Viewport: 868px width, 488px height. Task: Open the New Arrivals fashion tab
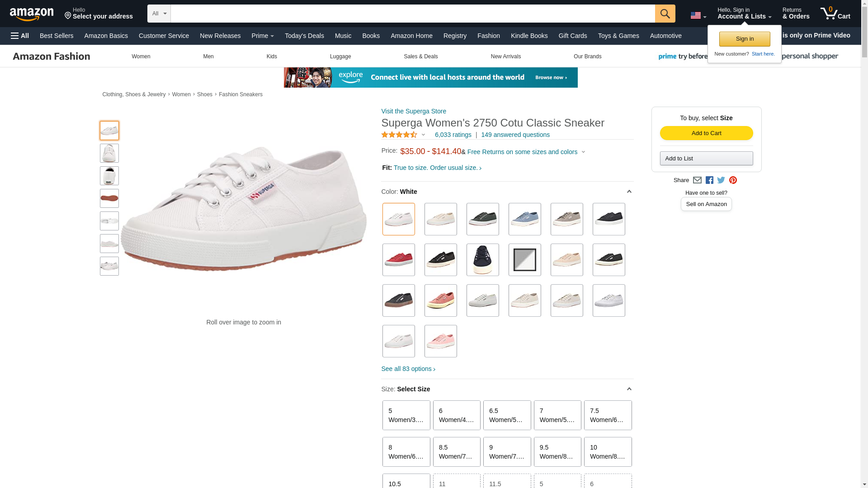[x=505, y=56]
